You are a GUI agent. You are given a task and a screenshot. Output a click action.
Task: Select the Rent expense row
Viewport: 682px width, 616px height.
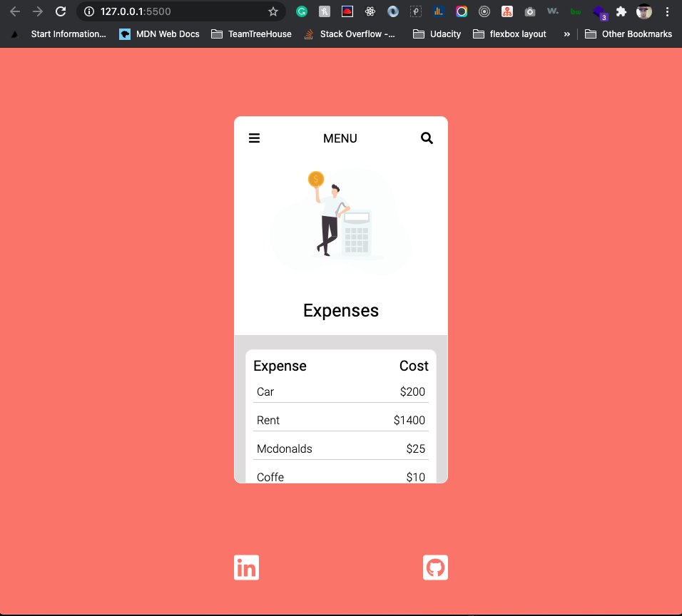[340, 420]
